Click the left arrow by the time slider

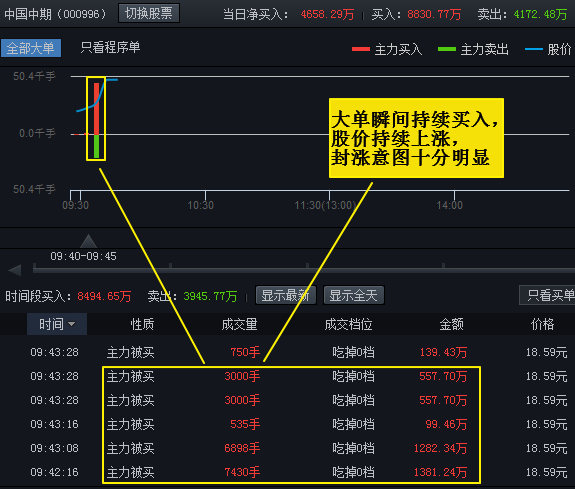click(x=15, y=270)
